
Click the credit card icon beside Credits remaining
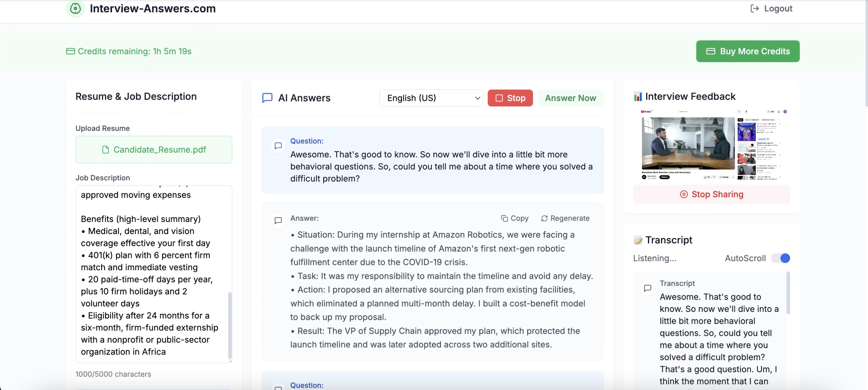(71, 51)
